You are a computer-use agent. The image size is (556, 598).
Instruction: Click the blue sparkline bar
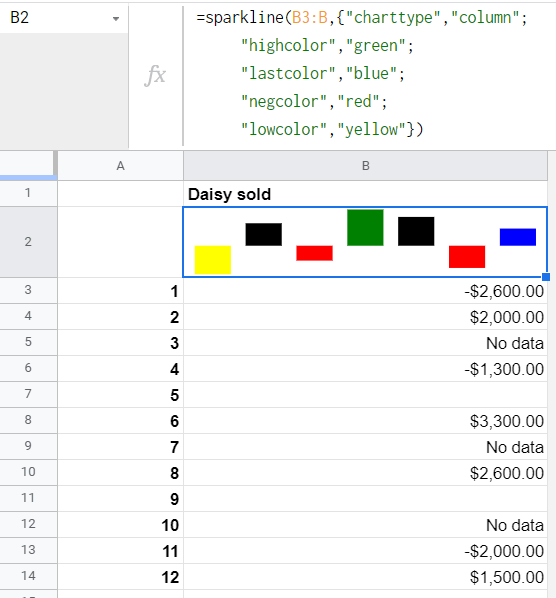click(x=518, y=237)
